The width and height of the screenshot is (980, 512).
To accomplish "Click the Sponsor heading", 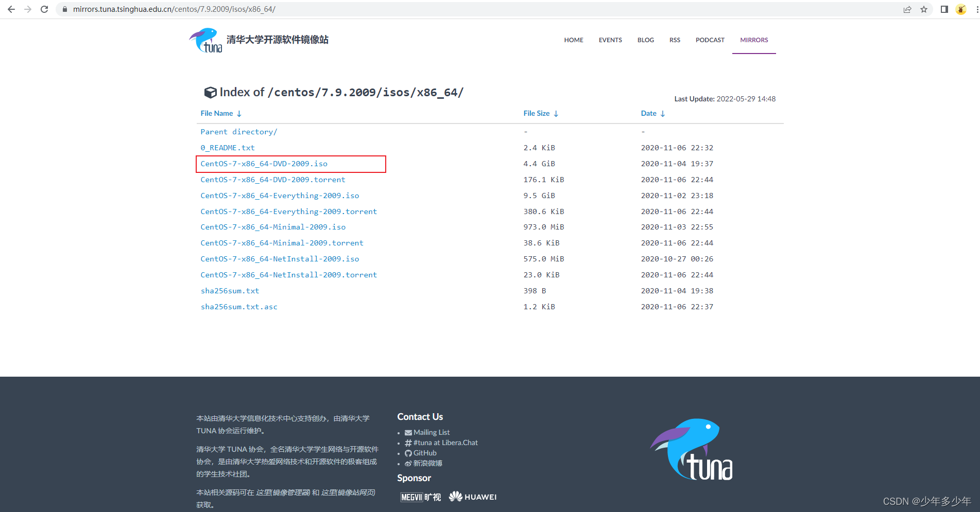I will (414, 478).
